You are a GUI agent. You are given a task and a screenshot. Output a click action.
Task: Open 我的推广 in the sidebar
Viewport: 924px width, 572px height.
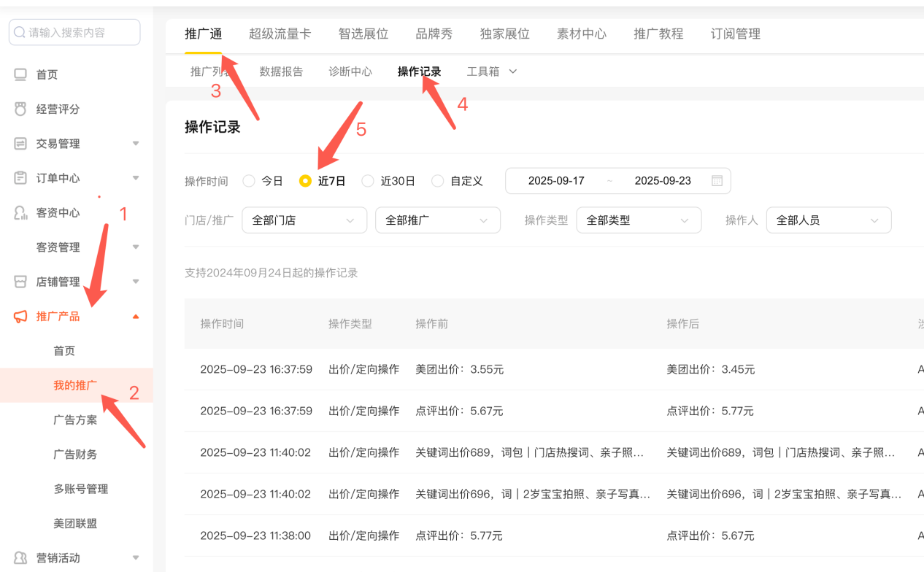tap(74, 385)
